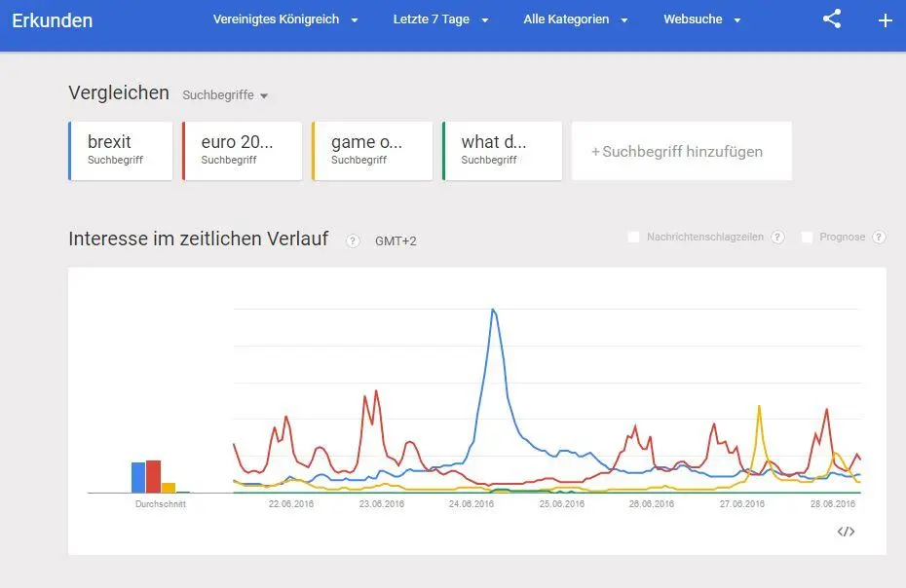
Task: Open the Websuche search type menu
Action: (x=701, y=19)
